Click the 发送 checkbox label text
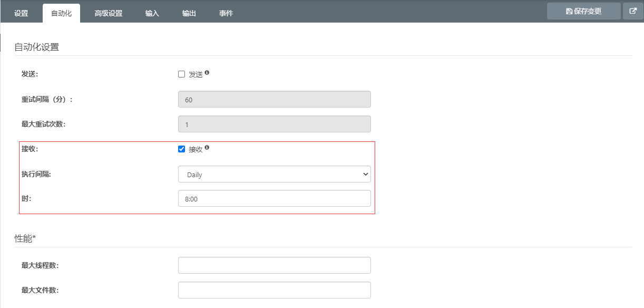 196,74
